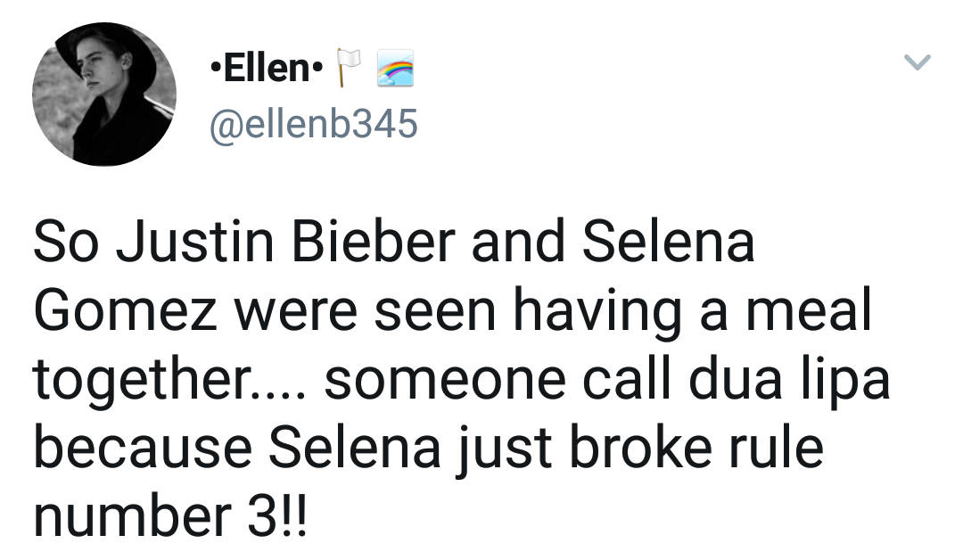Click the word "because" in tweet
The height and width of the screenshot is (560, 963).
[x=143, y=449]
